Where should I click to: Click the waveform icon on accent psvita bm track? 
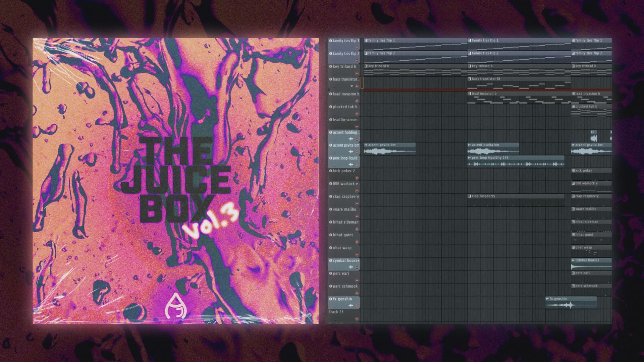[351, 152]
